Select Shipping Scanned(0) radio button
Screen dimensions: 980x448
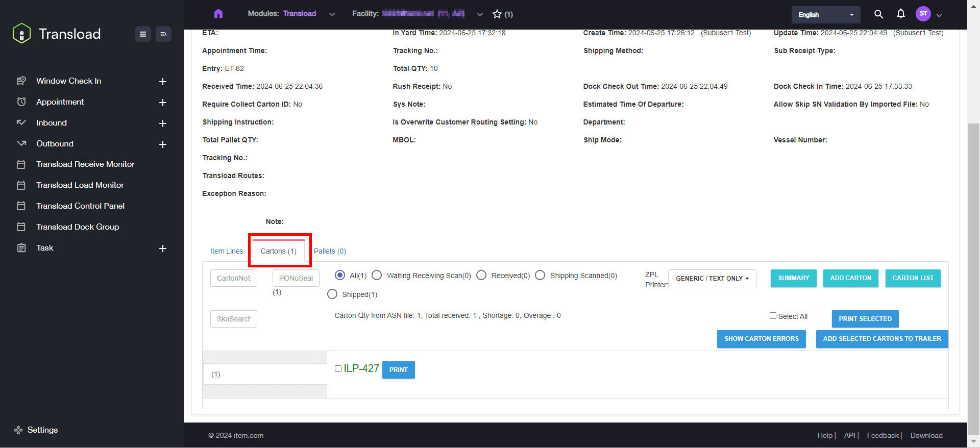(x=540, y=276)
